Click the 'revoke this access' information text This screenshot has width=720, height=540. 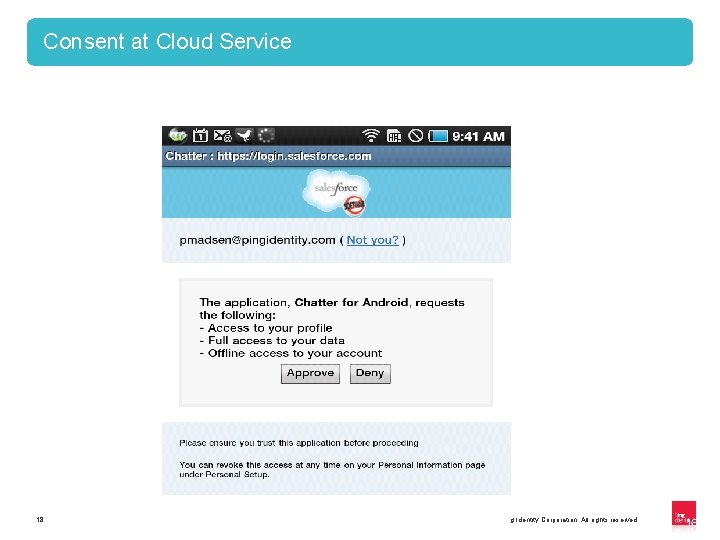332,469
